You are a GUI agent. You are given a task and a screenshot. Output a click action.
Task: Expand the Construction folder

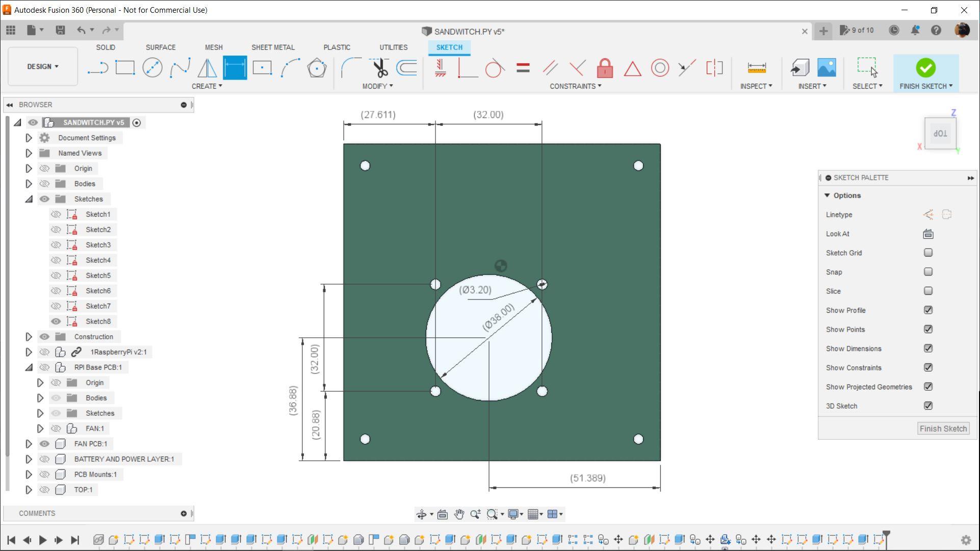[x=28, y=336]
